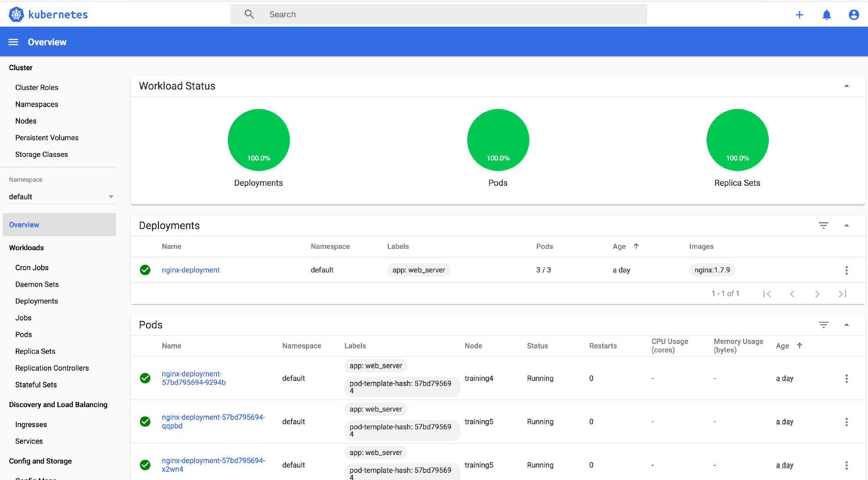Click the plus create resource icon
The height and width of the screenshot is (480, 868).
pyautogui.click(x=799, y=15)
